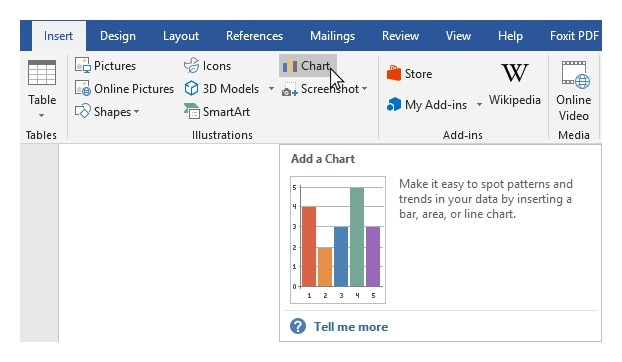Screen dimensions: 622x362
Task: Click the Shapes icon
Action: [83, 111]
